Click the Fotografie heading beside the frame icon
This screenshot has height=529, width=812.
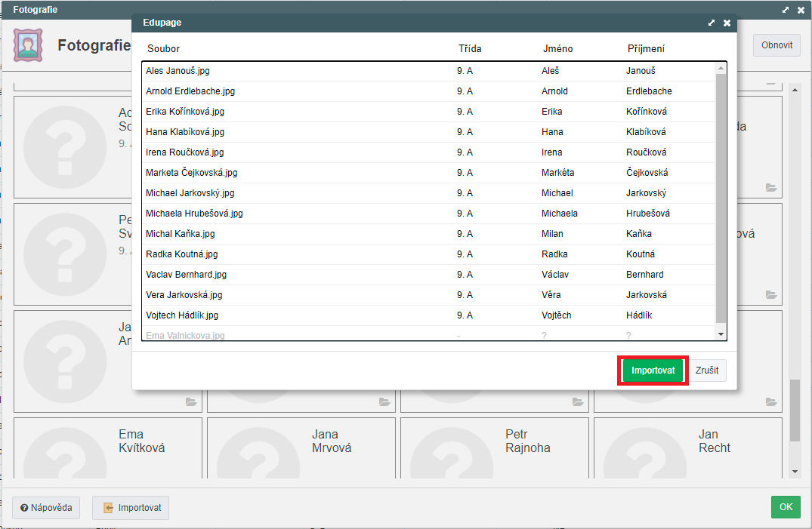[94, 45]
